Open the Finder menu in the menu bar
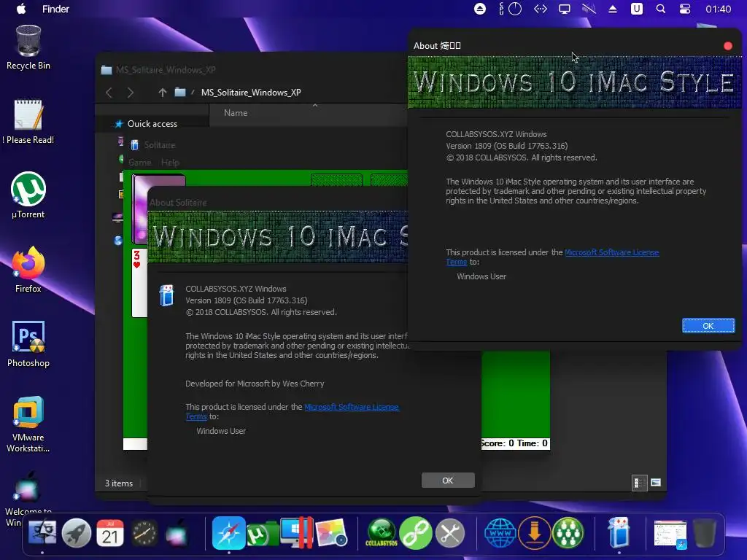Viewport: 747px width, 560px height. tap(55, 9)
